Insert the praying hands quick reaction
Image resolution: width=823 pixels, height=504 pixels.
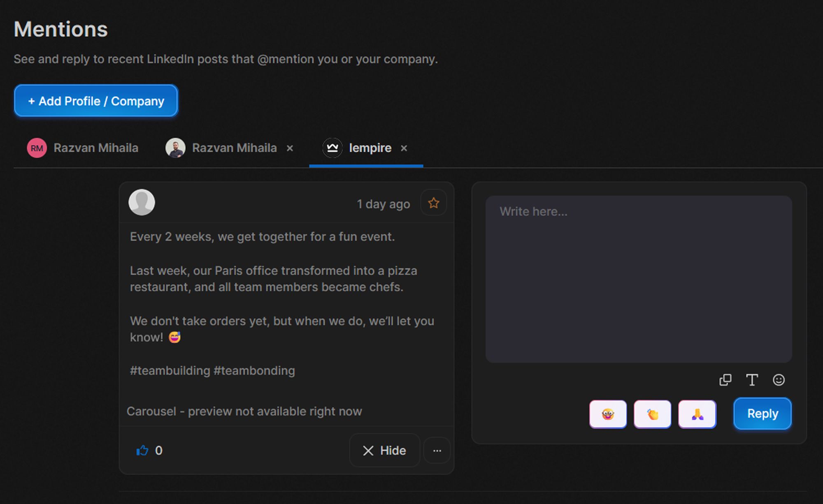[x=697, y=414]
